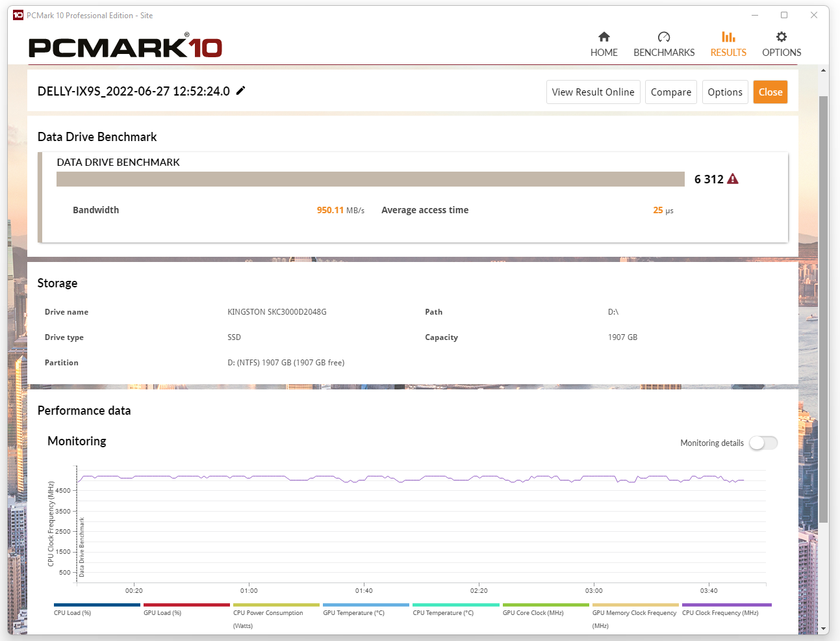Click the KINGSTON SKC3000D2048G drive name
Screen dimensions: 840x641
[x=277, y=312]
